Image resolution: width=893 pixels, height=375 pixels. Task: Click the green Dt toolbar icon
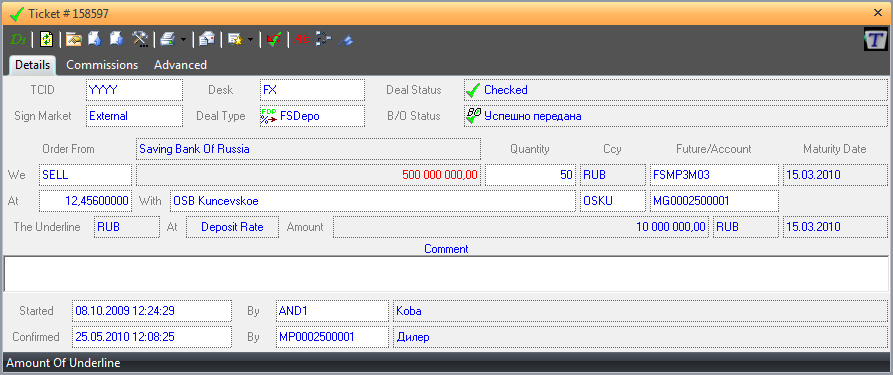click(18, 39)
